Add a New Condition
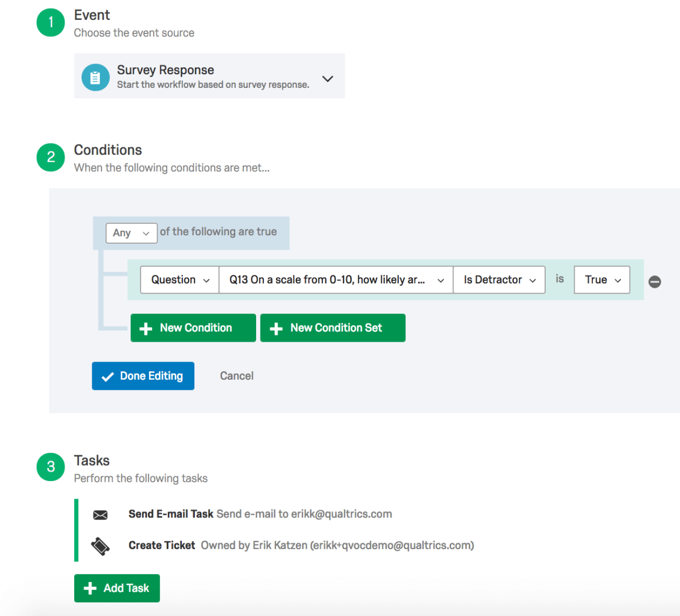Image resolution: width=680 pixels, height=616 pixels. click(193, 328)
